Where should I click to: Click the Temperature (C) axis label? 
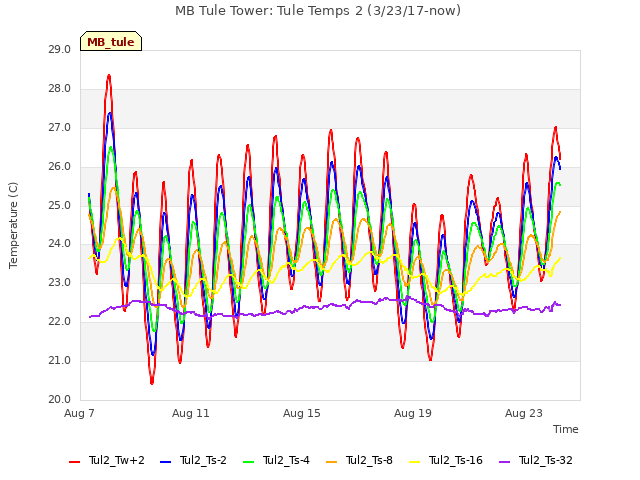13,225
